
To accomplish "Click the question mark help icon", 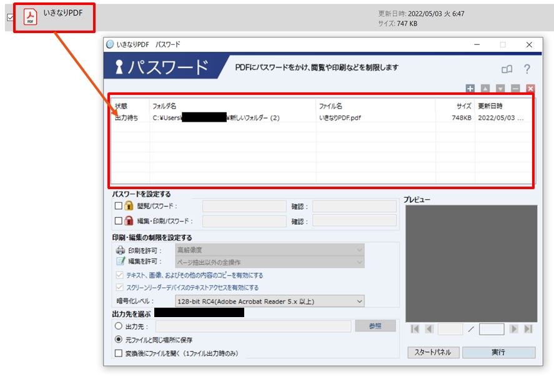I will [x=527, y=69].
